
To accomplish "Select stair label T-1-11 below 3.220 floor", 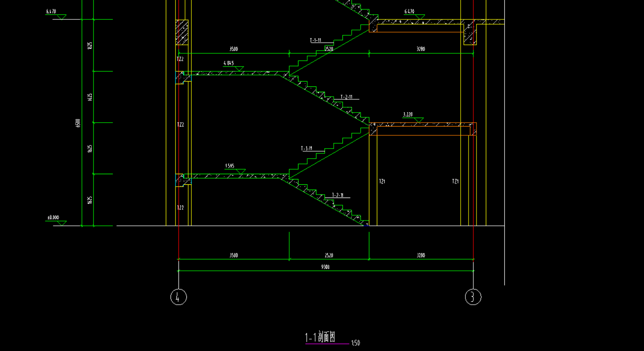I will coord(307,149).
